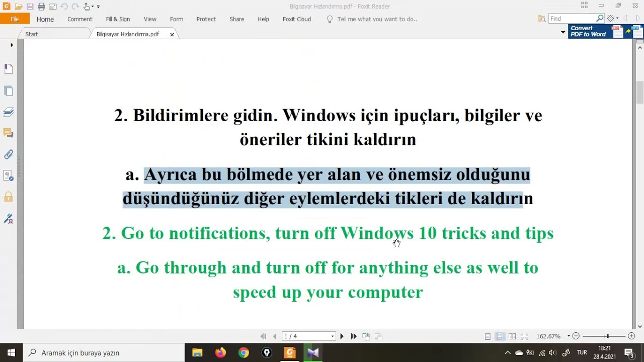Click the Redo arrow in title bar
The height and width of the screenshot is (362, 644).
75,7
